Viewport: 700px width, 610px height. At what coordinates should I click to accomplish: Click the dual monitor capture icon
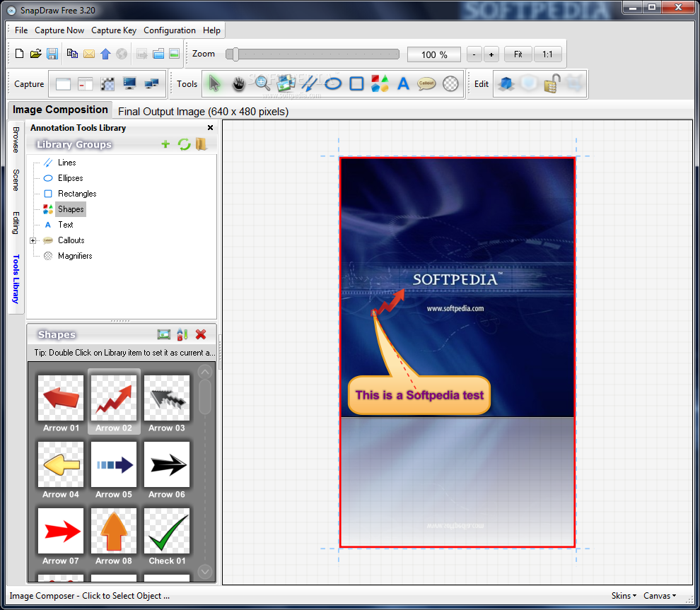(x=151, y=83)
